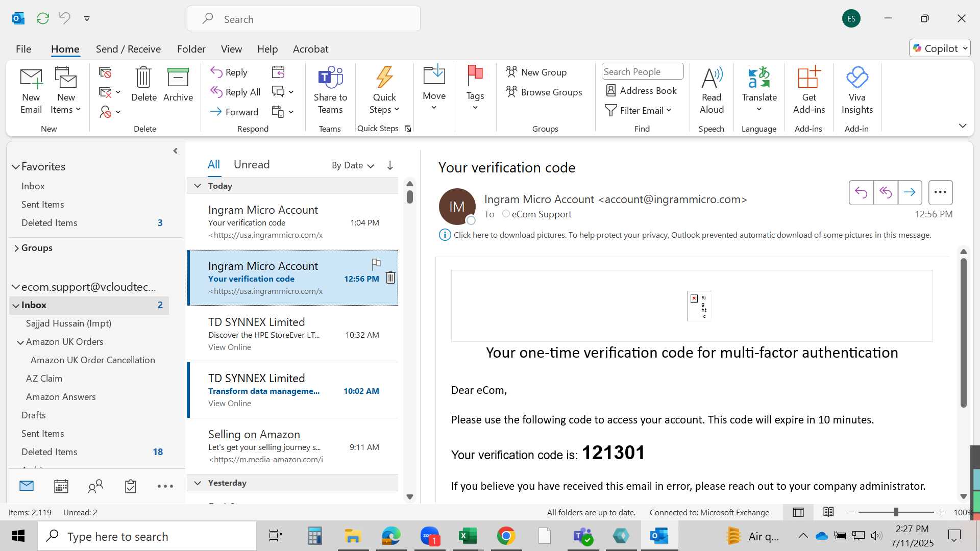Open more actions ellipsis in reading pane
The image size is (980, 551).
pyautogui.click(x=940, y=192)
